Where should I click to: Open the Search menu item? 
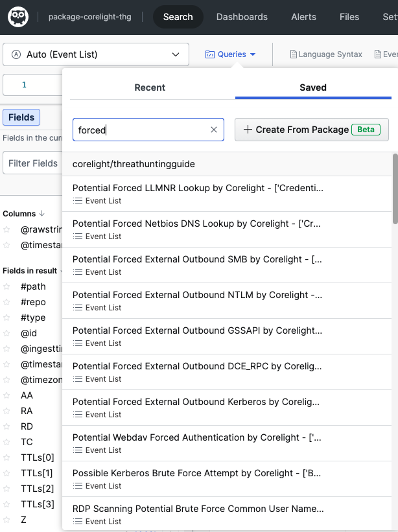tap(178, 17)
